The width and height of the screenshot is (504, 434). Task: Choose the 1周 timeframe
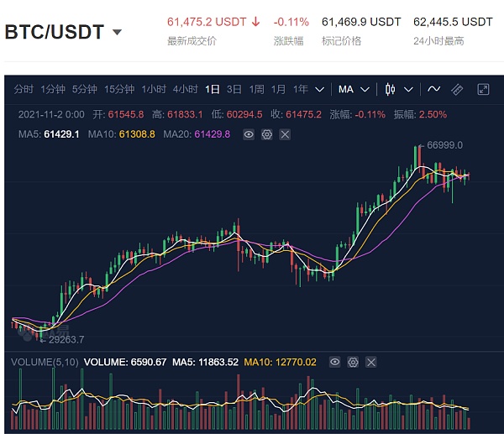click(256, 89)
